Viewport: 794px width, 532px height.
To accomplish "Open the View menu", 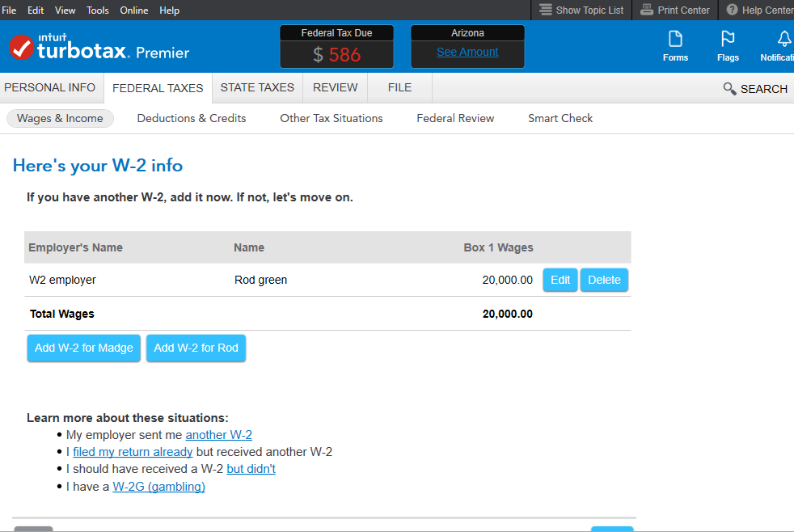I will click(x=65, y=11).
